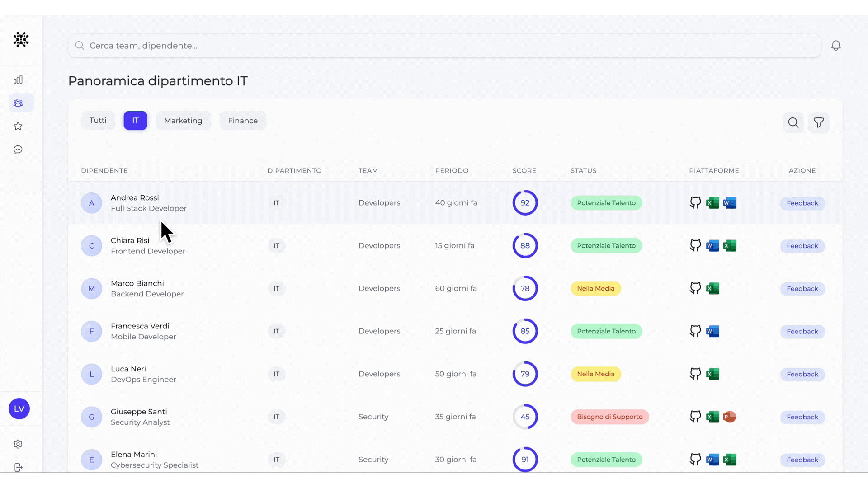Click the 78 score ring of Marco Bianchi
Screen dimensions: 868x488
coord(525,288)
